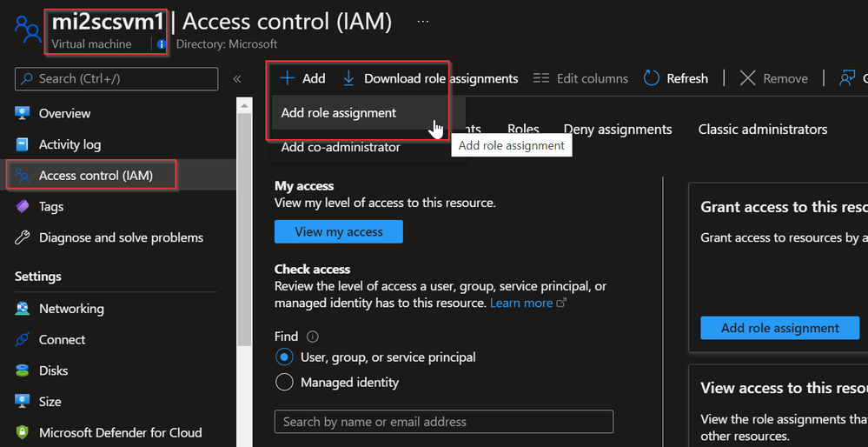Click the Overview monitor icon in the sidebar
Image resolution: width=868 pixels, height=447 pixels.
(22, 114)
